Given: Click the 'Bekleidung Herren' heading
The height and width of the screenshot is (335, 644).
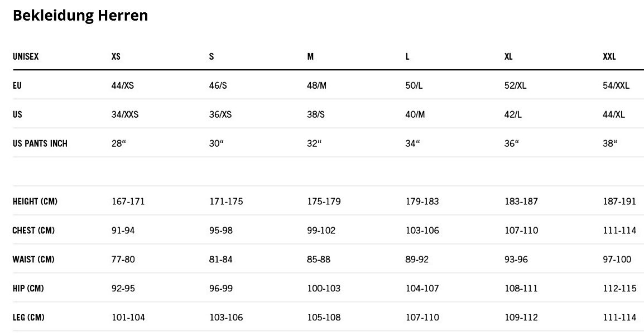Looking at the screenshot, I should pyautogui.click(x=80, y=16).
